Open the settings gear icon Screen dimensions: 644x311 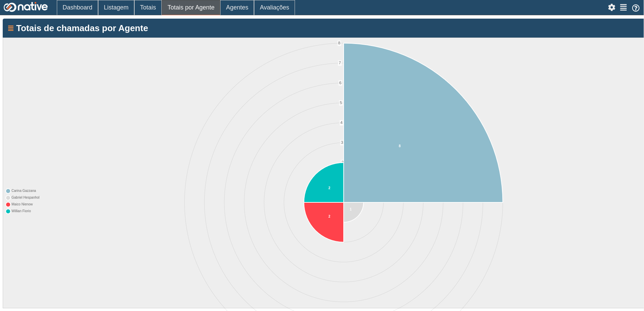pos(612,7)
